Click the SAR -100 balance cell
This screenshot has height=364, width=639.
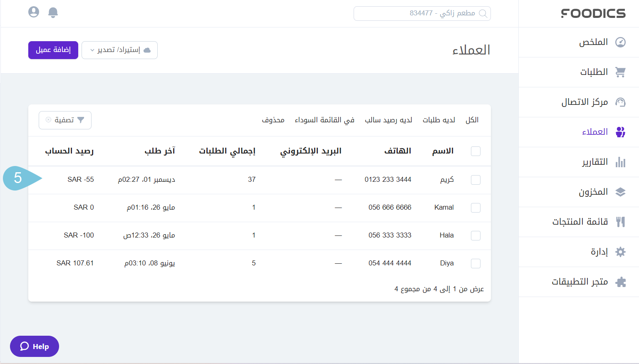79,235
